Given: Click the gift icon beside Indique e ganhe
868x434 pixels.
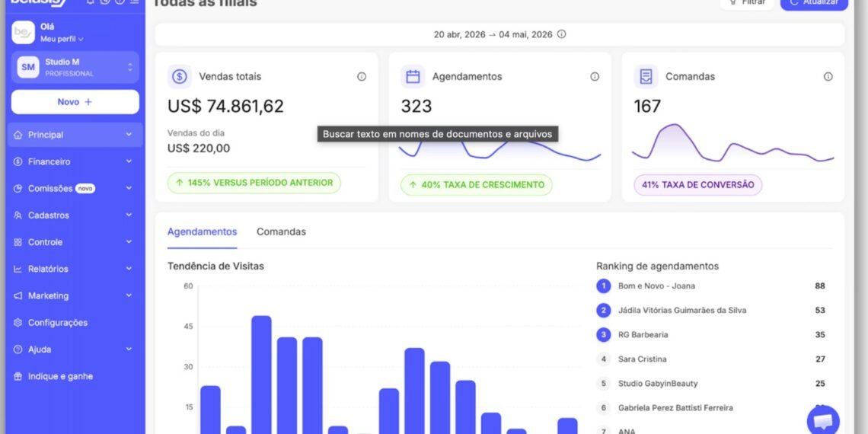Looking at the screenshot, I should click(18, 376).
